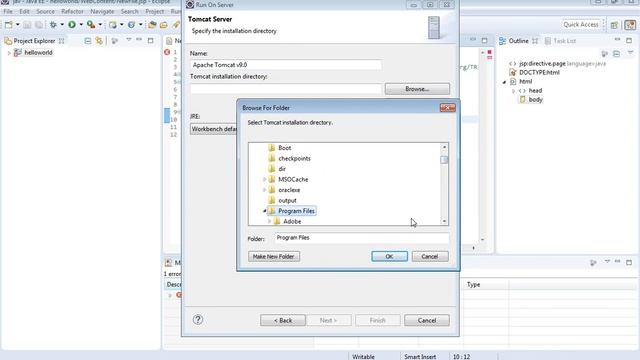
Task: Open the Edit menu
Action: pyautogui.click(x=24, y=11)
